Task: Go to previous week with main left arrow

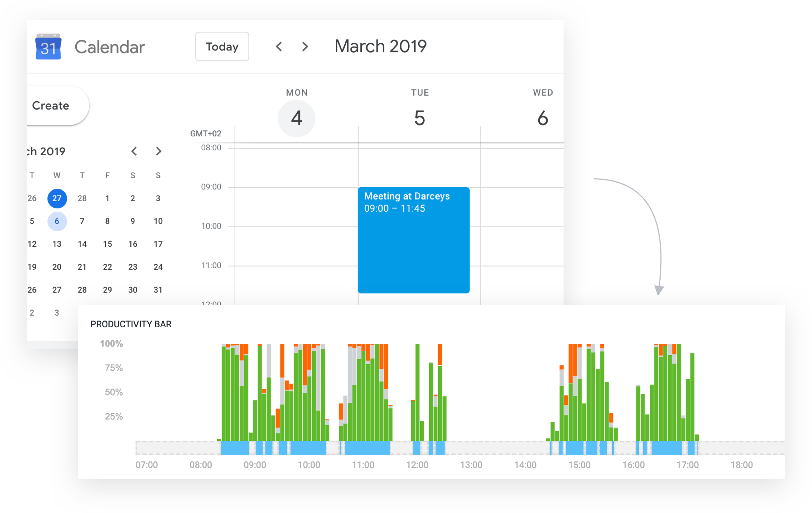Action: click(x=279, y=47)
